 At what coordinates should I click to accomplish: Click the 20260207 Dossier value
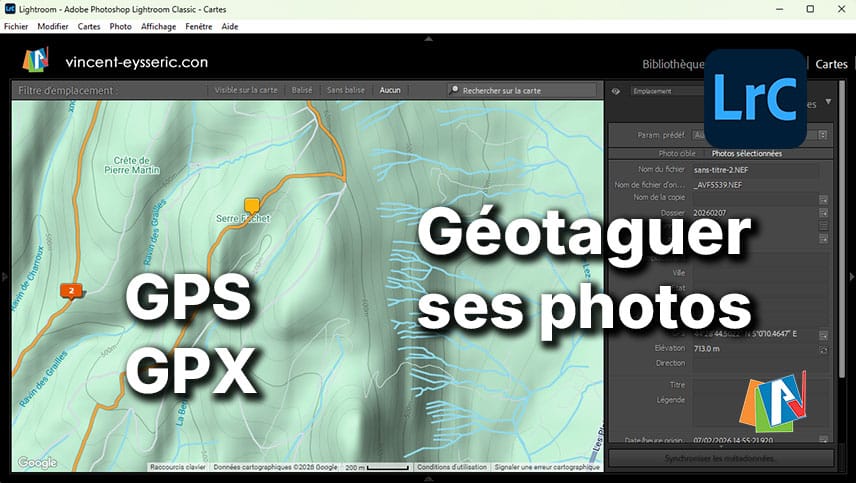tap(710, 213)
